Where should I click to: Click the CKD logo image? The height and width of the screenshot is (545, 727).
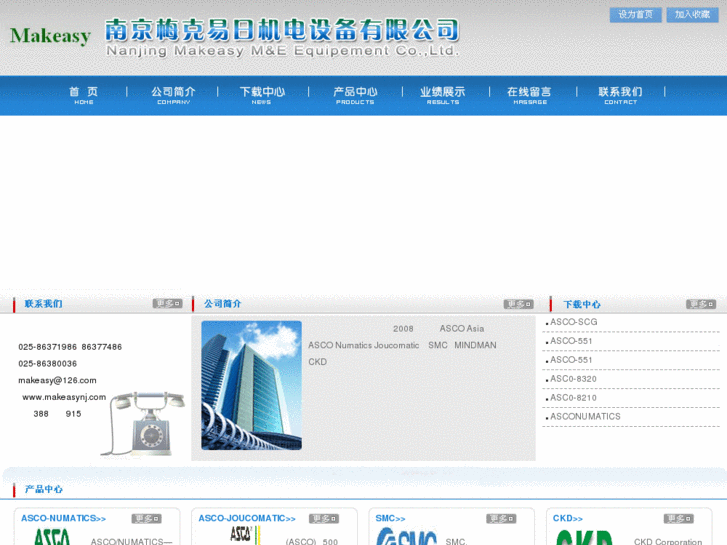[584, 538]
